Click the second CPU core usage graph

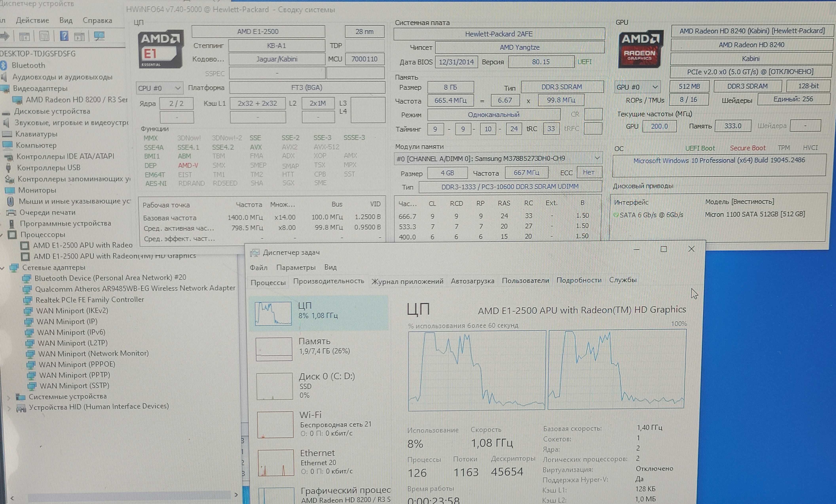pyautogui.click(x=617, y=369)
